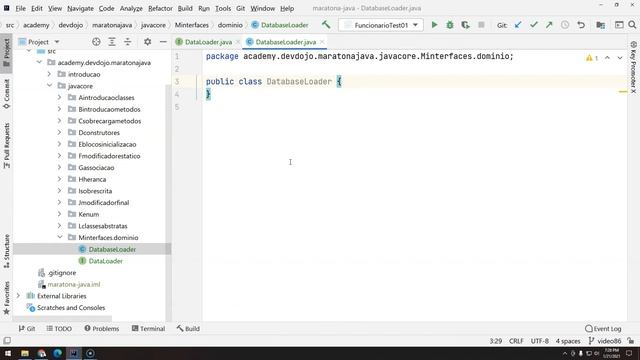Expand the Hheranca package
This screenshot has height=360, width=640.
(60, 179)
